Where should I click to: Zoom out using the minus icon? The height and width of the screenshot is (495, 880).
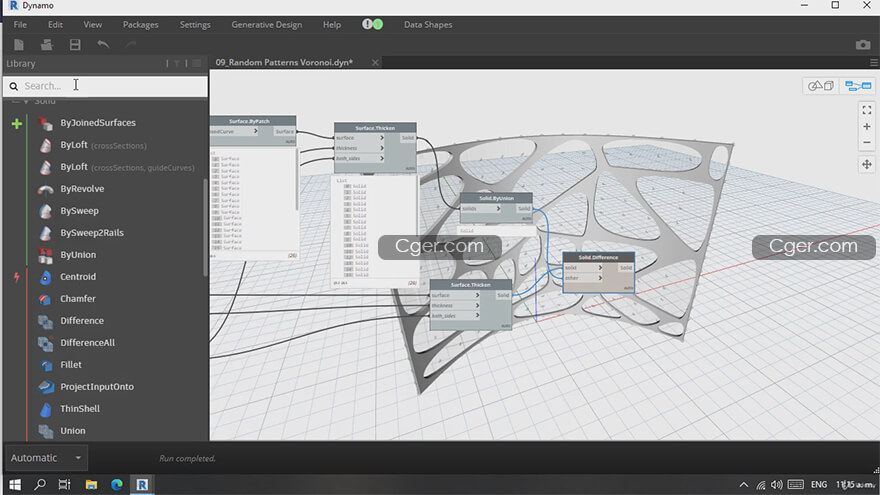pyautogui.click(x=866, y=142)
